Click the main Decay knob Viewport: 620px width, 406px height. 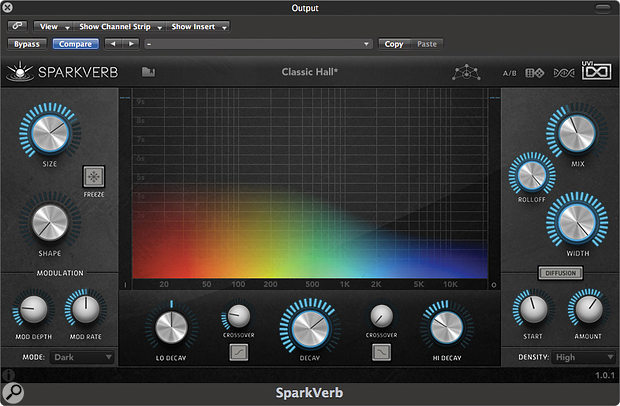coord(310,329)
